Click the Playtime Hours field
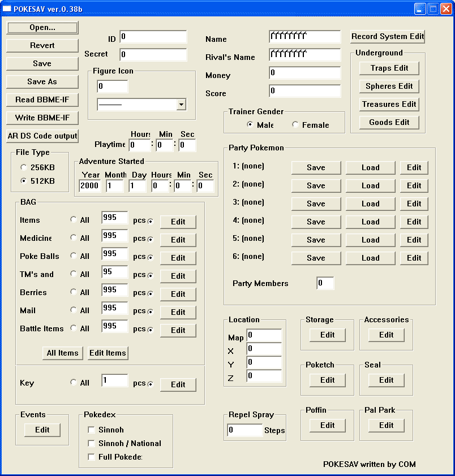The height and width of the screenshot is (476, 455). pos(140,145)
